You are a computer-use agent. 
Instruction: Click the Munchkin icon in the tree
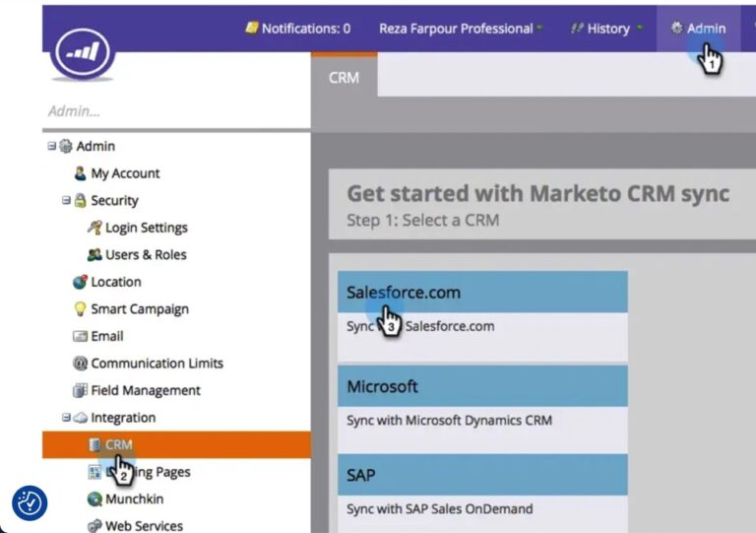(95, 500)
